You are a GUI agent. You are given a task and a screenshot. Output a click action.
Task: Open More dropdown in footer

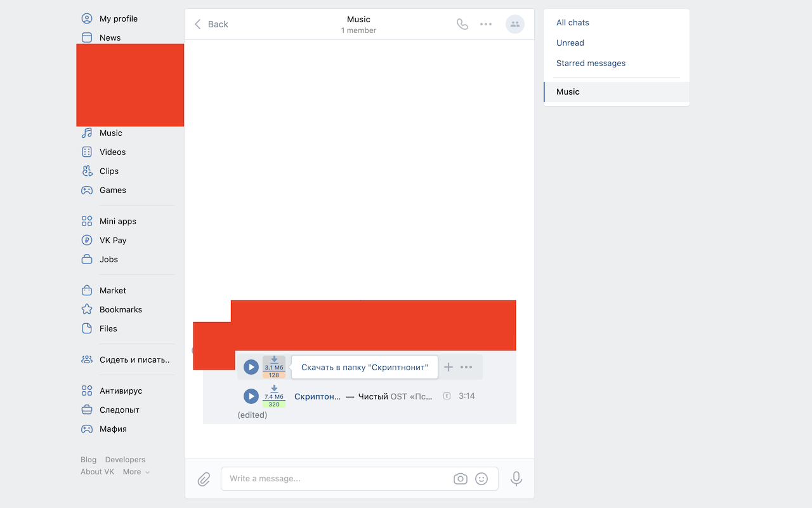pos(136,472)
